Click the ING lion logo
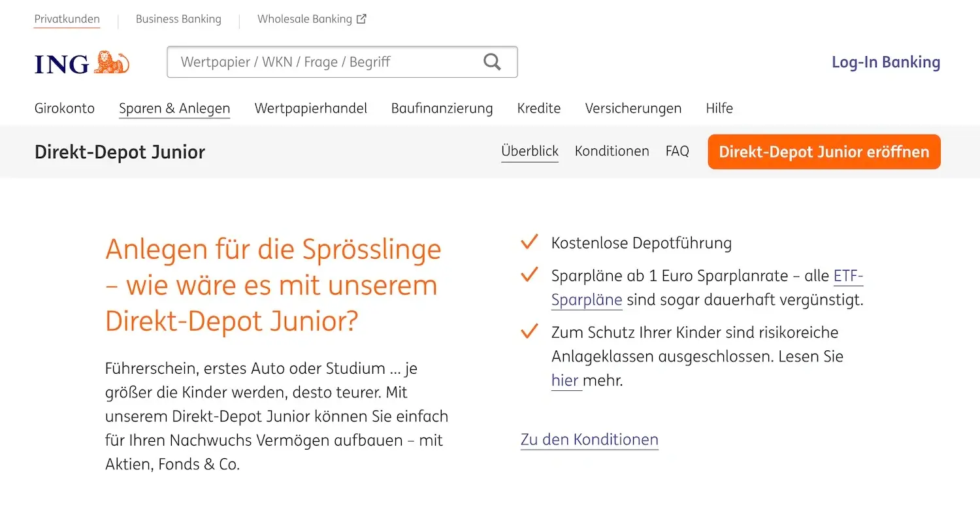 click(112, 62)
